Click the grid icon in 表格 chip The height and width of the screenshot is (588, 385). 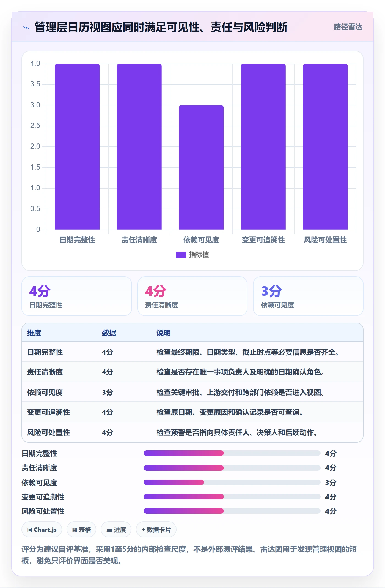pos(75,530)
